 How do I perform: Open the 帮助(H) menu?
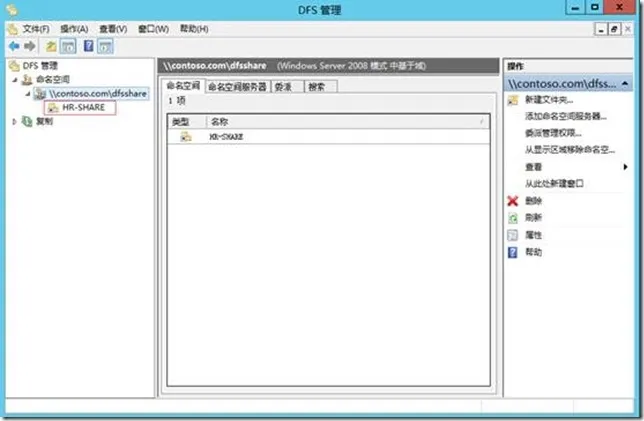194,29
